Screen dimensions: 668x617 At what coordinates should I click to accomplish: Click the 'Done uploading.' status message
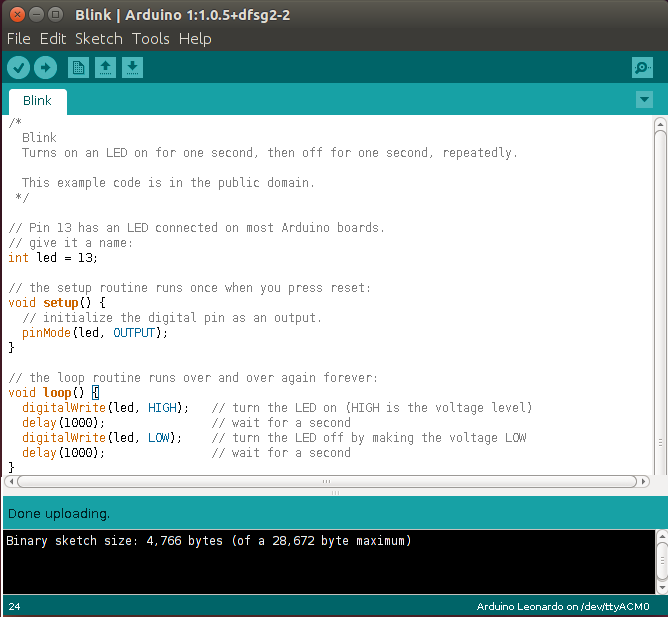point(59,514)
